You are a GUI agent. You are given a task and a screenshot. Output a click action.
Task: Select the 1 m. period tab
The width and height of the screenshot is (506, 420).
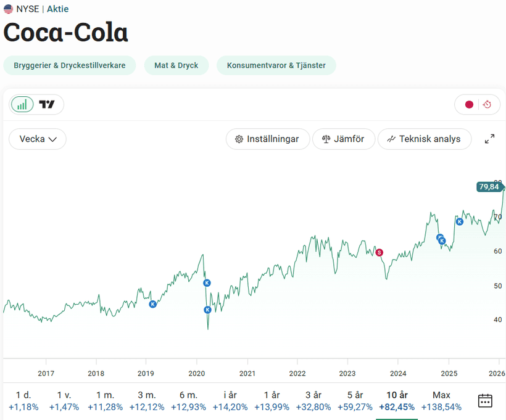pyautogui.click(x=105, y=400)
